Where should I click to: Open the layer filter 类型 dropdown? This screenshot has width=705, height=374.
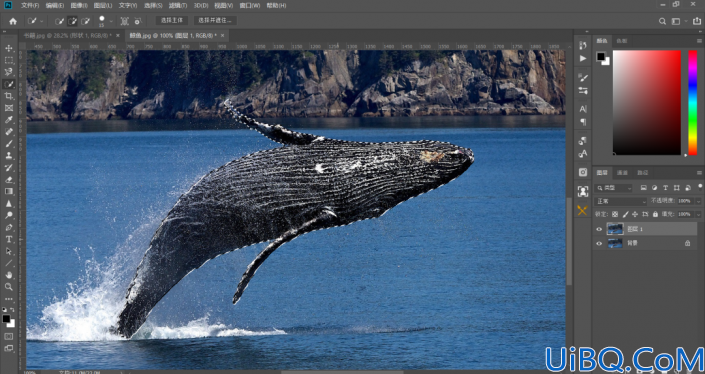click(x=614, y=188)
